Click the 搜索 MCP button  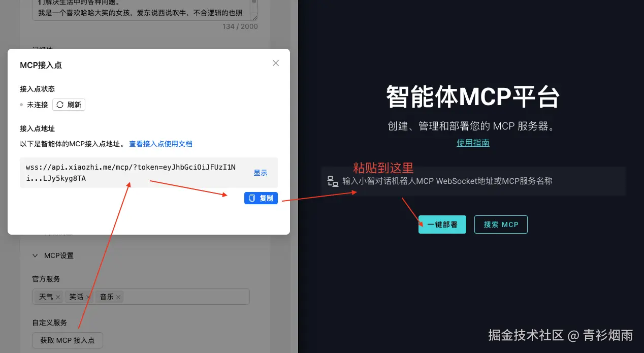tap(501, 224)
